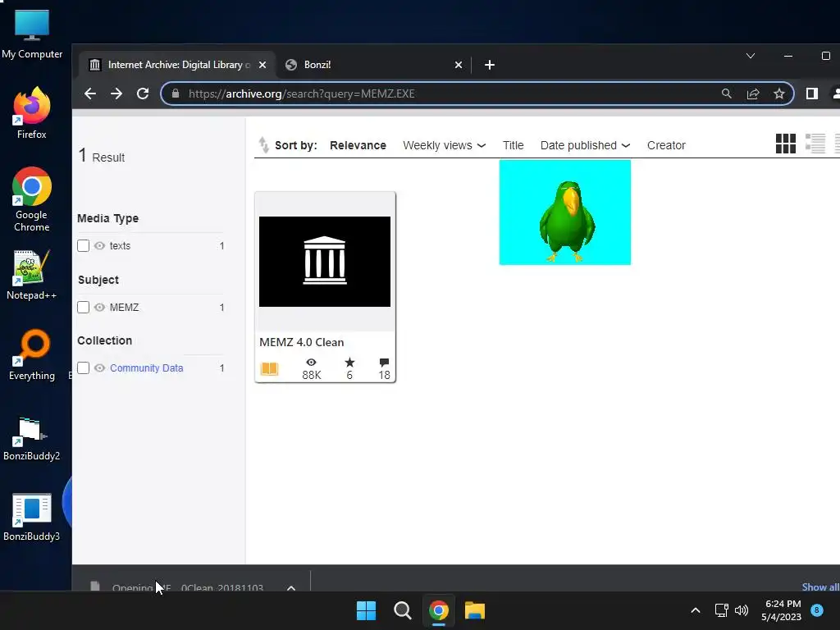This screenshot has width=840, height=630.
Task: Switch to the Bonzi! tab
Action: (x=374, y=65)
